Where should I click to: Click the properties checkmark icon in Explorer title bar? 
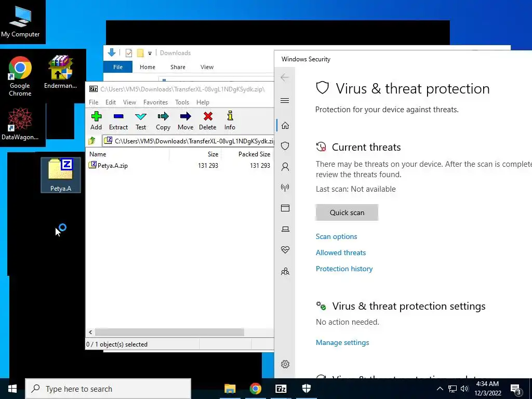point(129,53)
